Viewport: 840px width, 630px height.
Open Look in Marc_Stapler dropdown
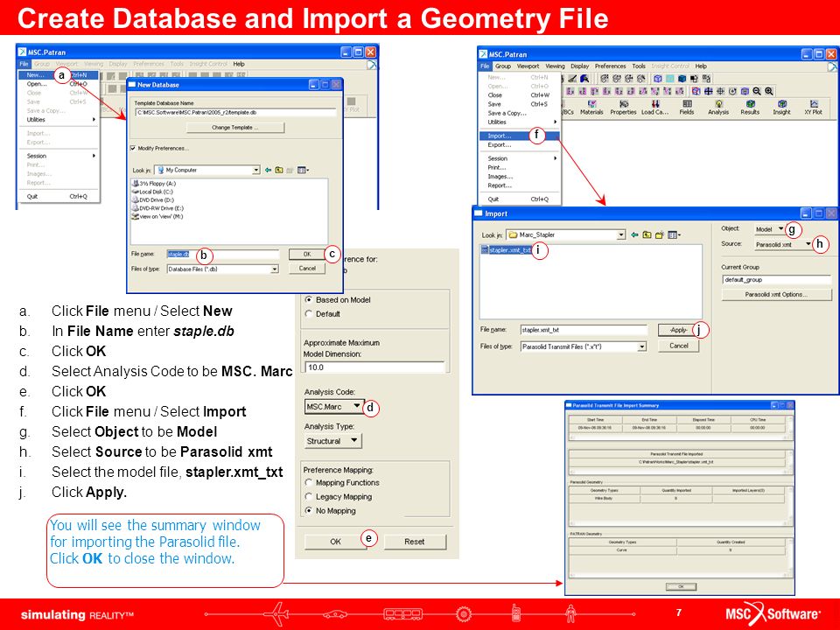[566, 234]
